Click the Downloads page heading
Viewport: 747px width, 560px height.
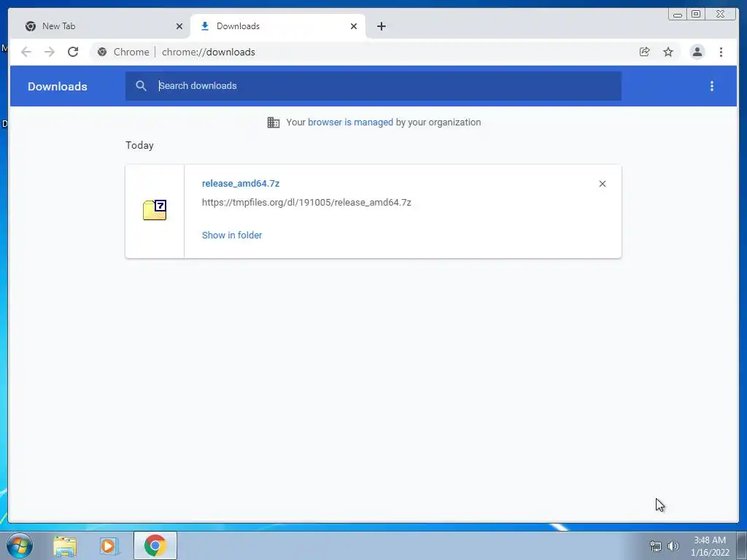coord(57,86)
